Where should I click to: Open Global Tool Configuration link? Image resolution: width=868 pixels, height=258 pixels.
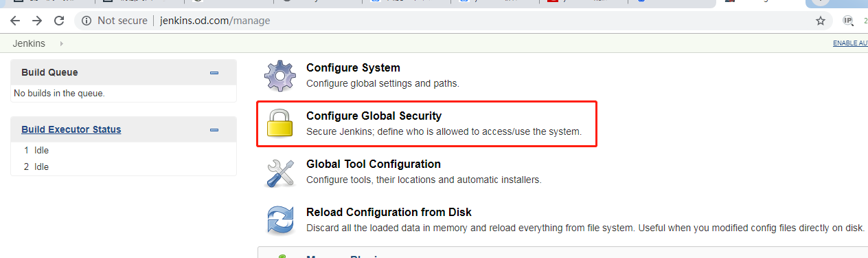click(374, 164)
